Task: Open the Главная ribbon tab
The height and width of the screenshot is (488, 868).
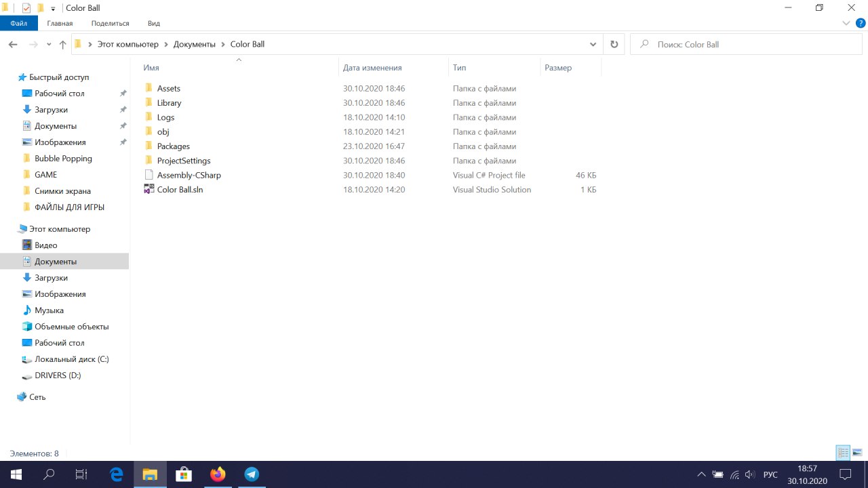Action: click(x=60, y=23)
